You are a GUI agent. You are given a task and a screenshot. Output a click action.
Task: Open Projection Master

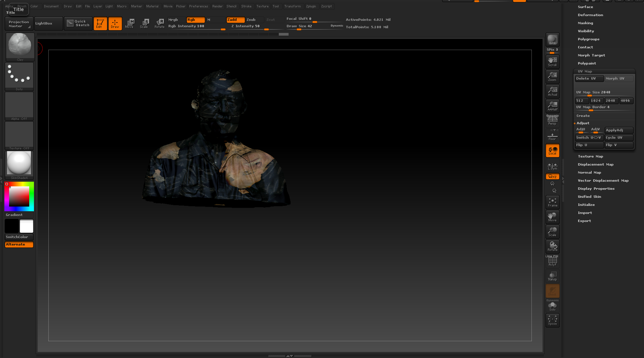pyautogui.click(x=19, y=24)
